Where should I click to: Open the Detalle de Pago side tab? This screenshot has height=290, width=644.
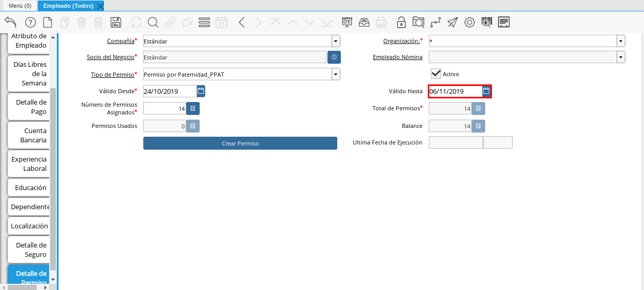point(29,107)
